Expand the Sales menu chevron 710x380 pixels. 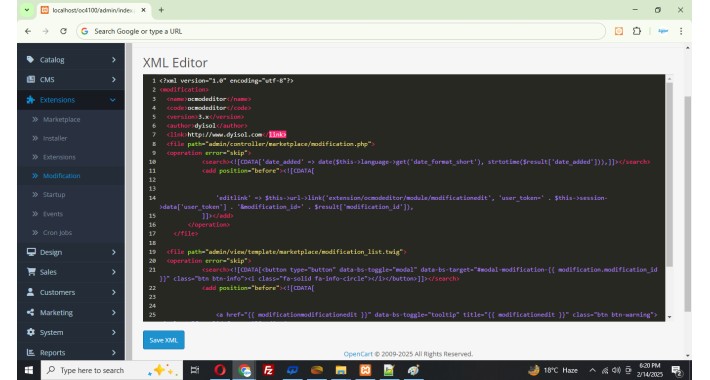[x=113, y=272]
